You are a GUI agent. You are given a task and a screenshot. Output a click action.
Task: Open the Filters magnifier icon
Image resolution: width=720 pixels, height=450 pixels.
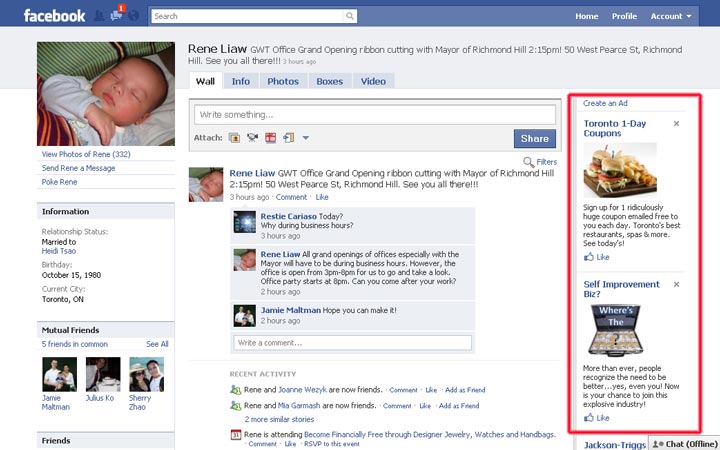pyautogui.click(x=529, y=162)
